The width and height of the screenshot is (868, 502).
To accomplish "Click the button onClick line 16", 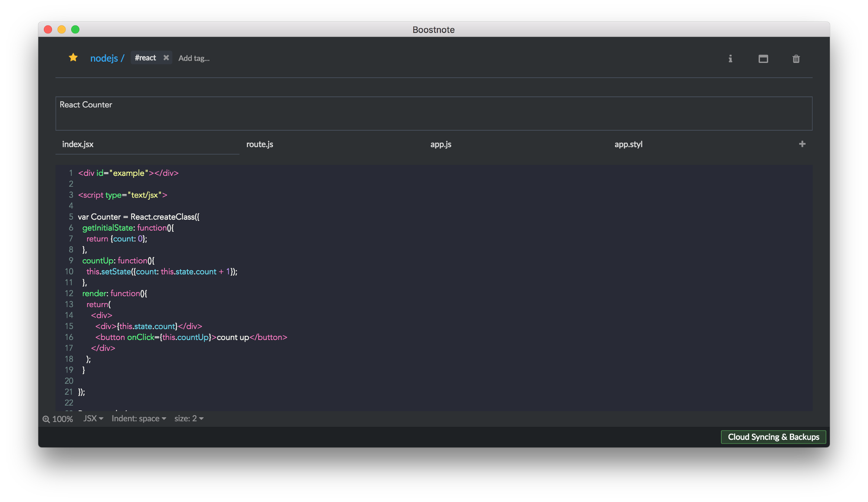I will (x=191, y=337).
